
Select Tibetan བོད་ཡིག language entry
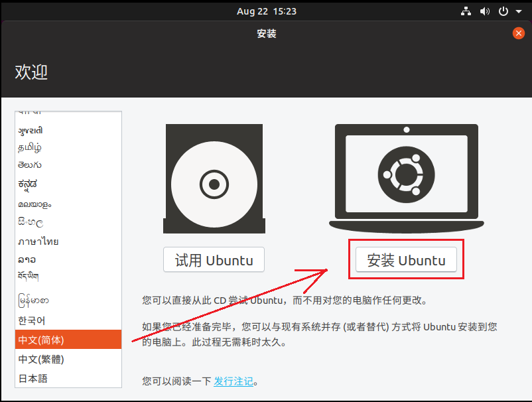tap(68, 276)
